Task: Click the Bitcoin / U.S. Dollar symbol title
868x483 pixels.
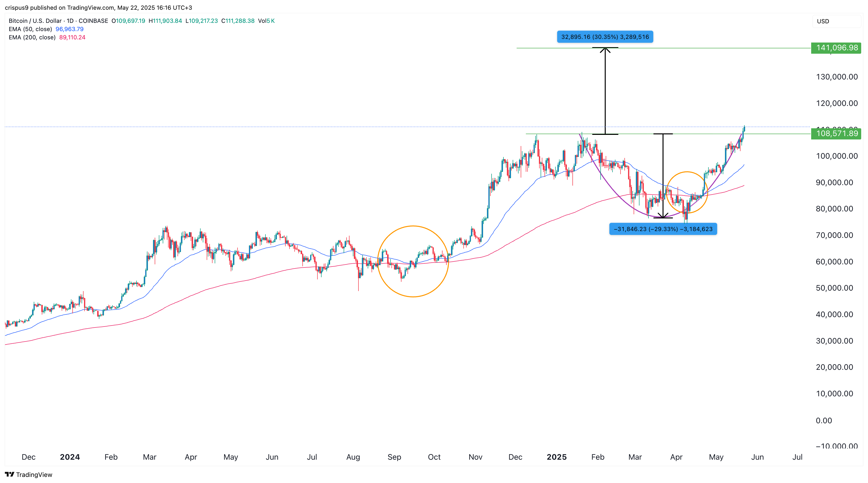Action: point(35,21)
